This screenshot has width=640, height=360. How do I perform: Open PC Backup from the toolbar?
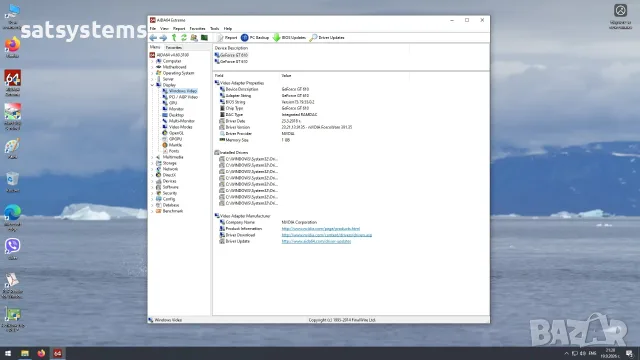tap(255, 38)
